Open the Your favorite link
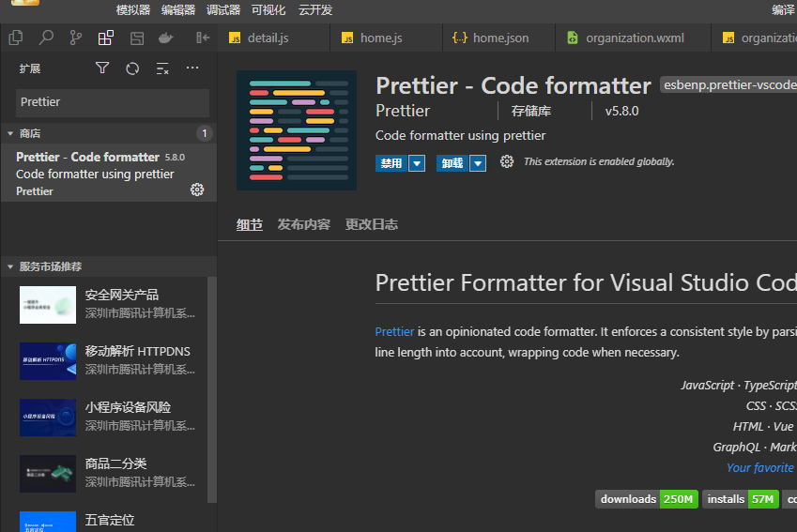 pos(760,468)
